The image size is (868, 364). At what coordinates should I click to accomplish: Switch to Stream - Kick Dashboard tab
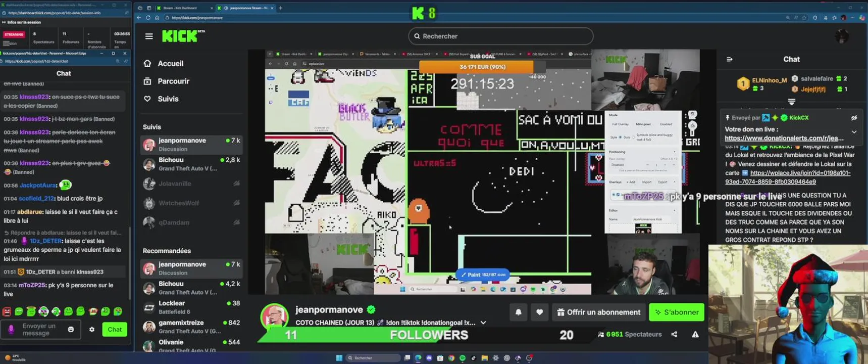[x=184, y=8]
